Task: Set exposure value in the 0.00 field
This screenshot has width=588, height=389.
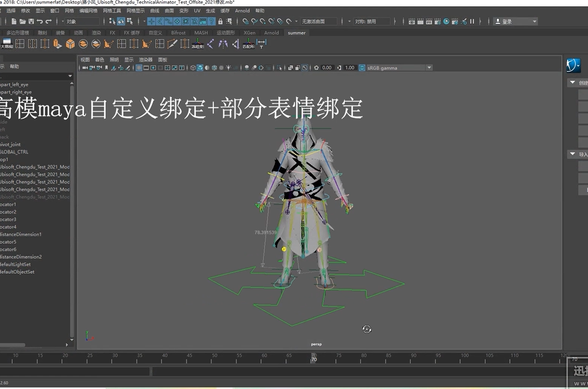Action: 326,68
